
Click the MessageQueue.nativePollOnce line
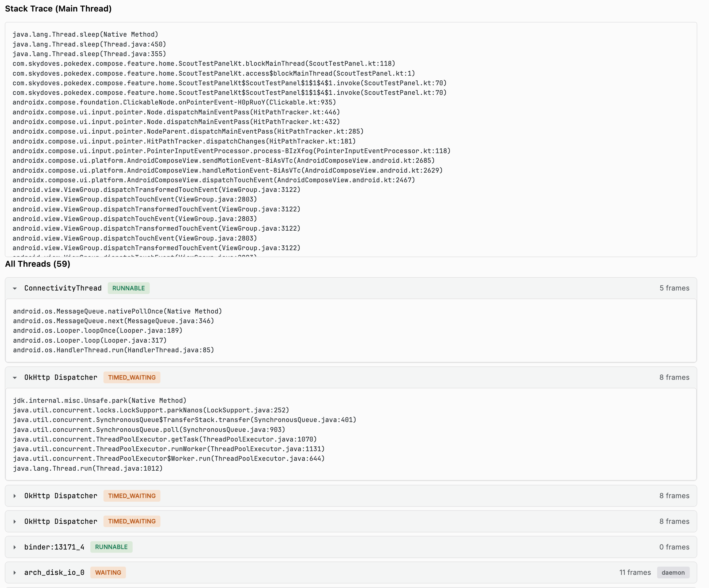(117, 312)
